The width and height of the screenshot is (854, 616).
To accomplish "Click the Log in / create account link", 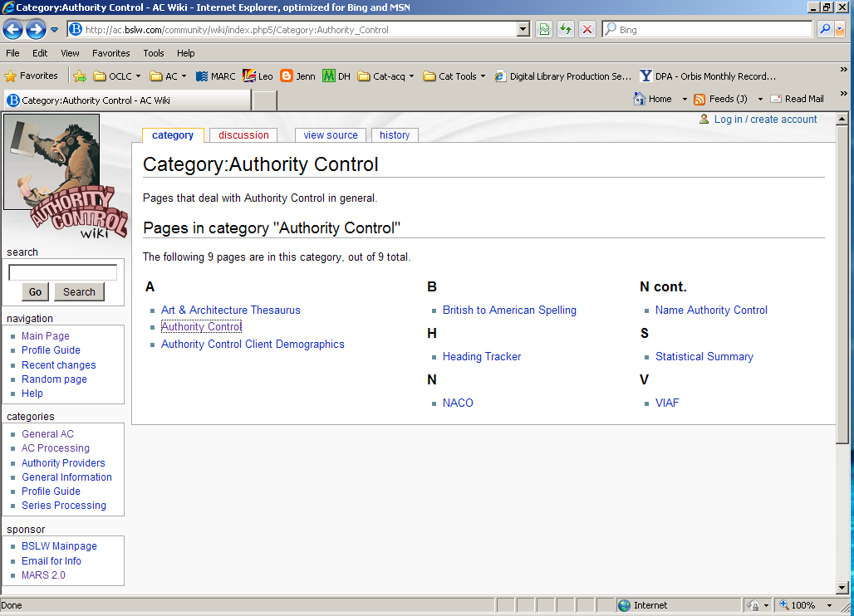I will coord(765,120).
